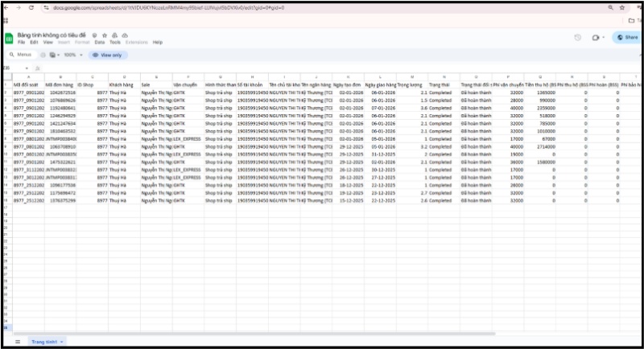The height and width of the screenshot is (349, 644).
Task: Click header cell Phí vận chuyển
Action: coord(508,85)
